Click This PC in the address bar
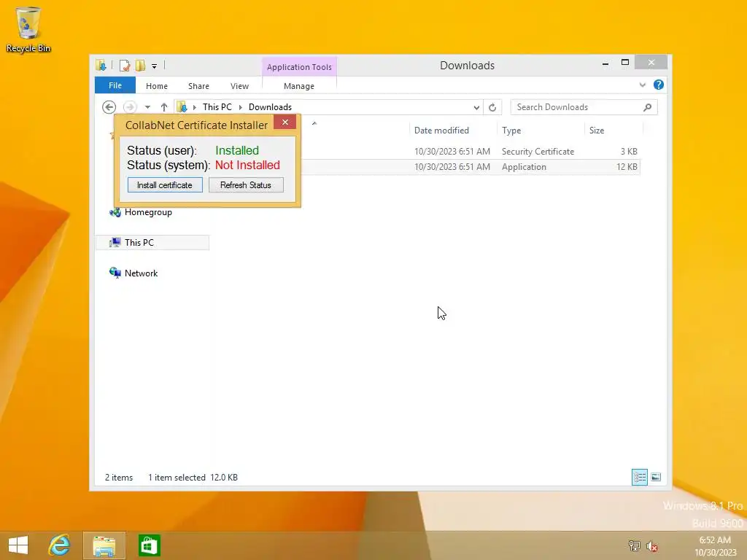Screen dimensions: 747x560 pos(217,107)
